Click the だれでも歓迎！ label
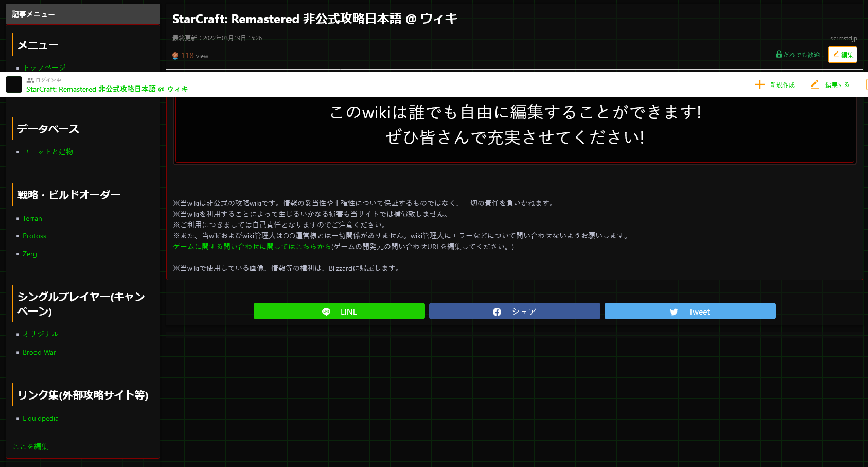The width and height of the screenshot is (868, 467). tap(804, 55)
